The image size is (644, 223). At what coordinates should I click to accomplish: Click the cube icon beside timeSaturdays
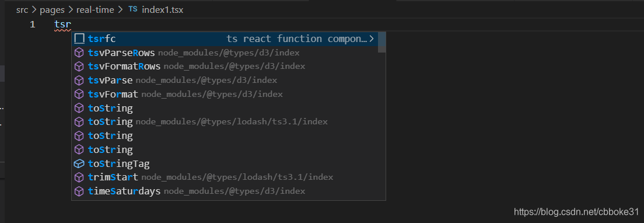(79, 191)
